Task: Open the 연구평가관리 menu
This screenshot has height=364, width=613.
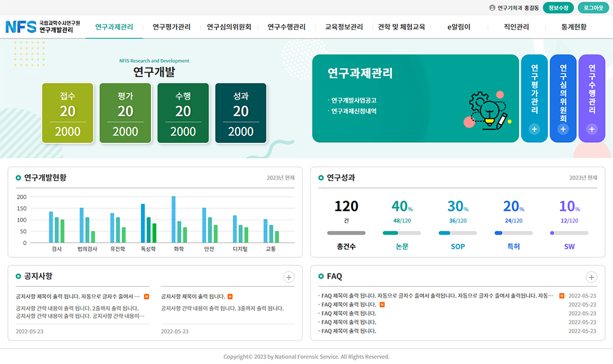Action: [x=171, y=27]
